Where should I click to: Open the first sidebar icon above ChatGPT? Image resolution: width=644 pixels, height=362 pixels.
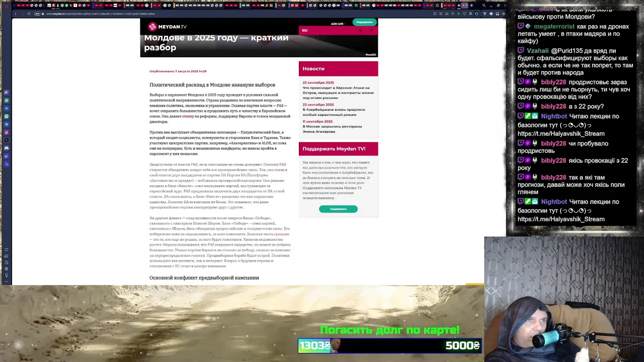7,93
